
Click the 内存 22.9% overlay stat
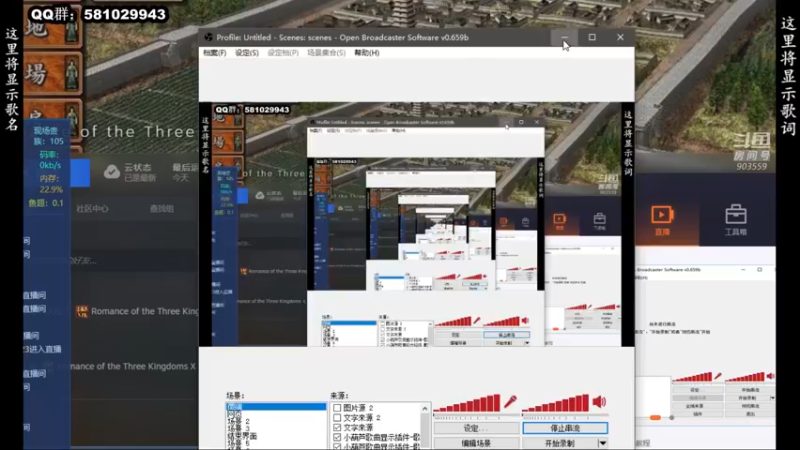point(51,184)
